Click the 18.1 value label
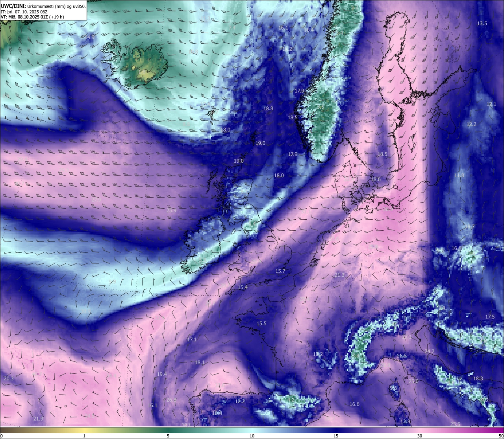 tap(200, 363)
